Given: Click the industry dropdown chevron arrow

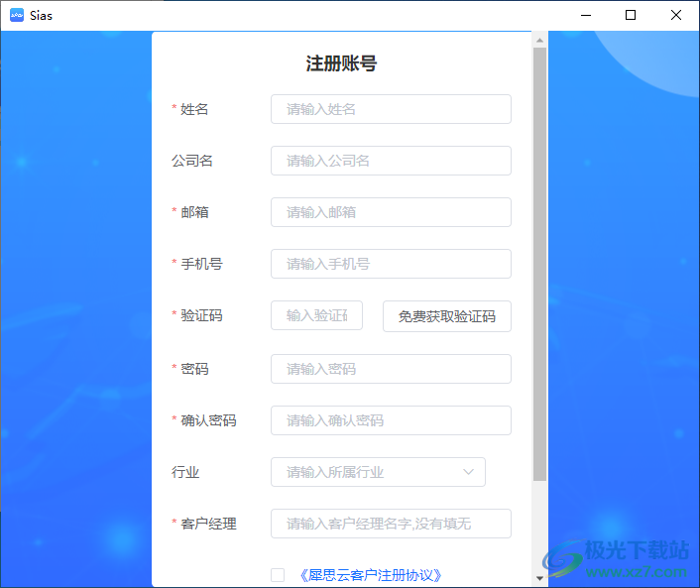Looking at the screenshot, I should point(468,472).
